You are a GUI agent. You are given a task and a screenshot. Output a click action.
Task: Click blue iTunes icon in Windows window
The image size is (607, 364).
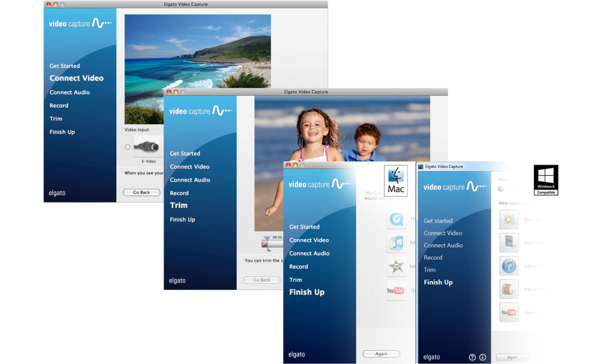pos(509,266)
